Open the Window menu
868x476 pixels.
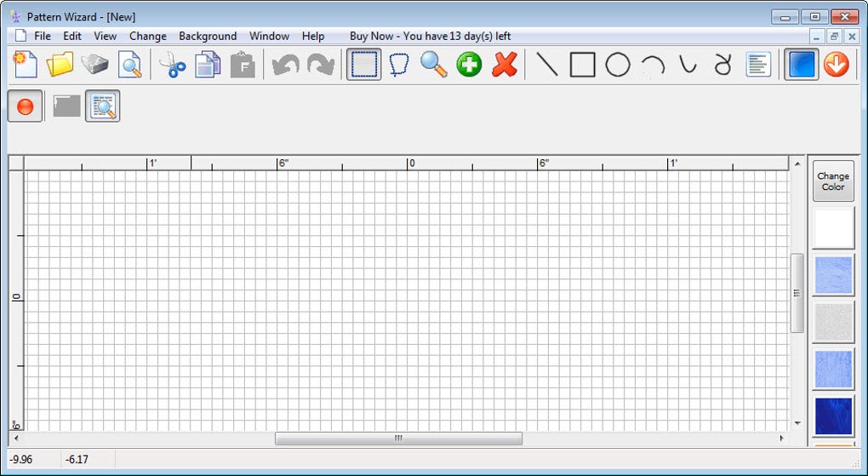click(269, 36)
